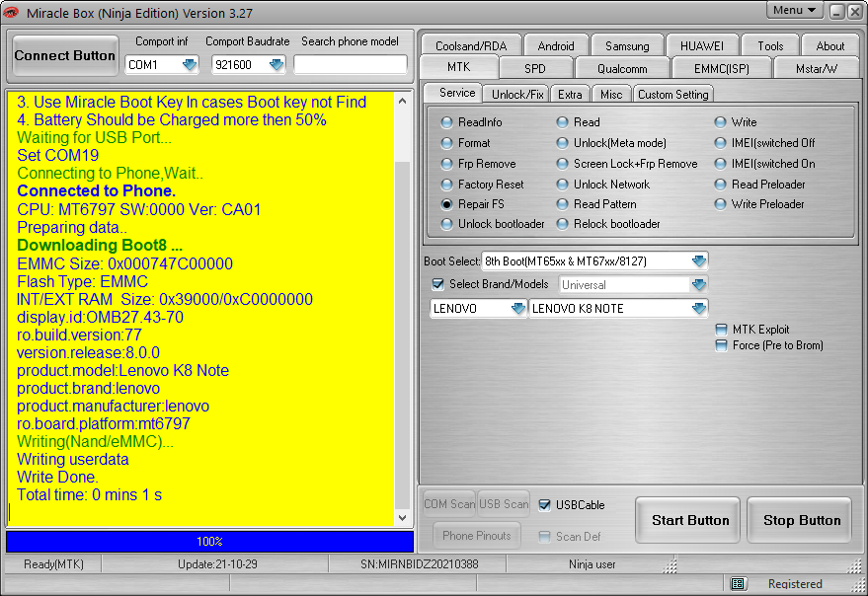Open the LENOVO brand dropdown

point(518,308)
